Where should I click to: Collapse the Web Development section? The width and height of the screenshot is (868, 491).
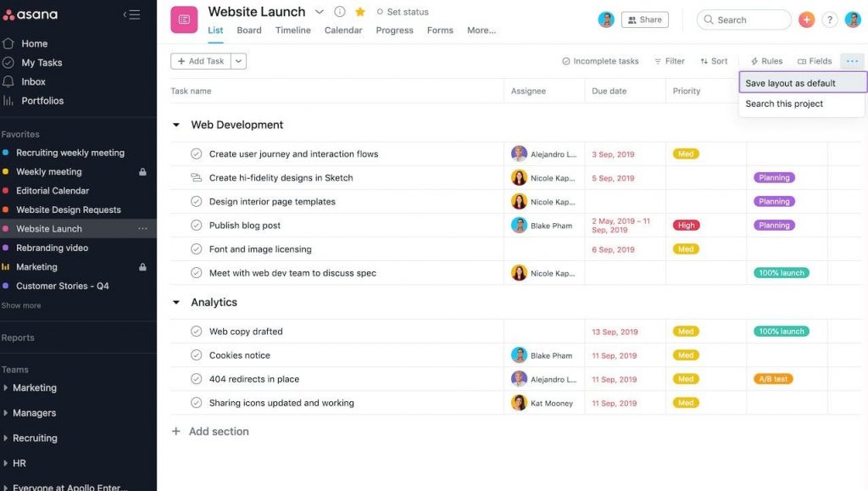click(x=176, y=125)
